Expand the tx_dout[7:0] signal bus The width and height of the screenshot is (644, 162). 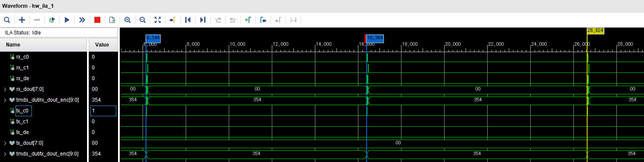click(5, 143)
